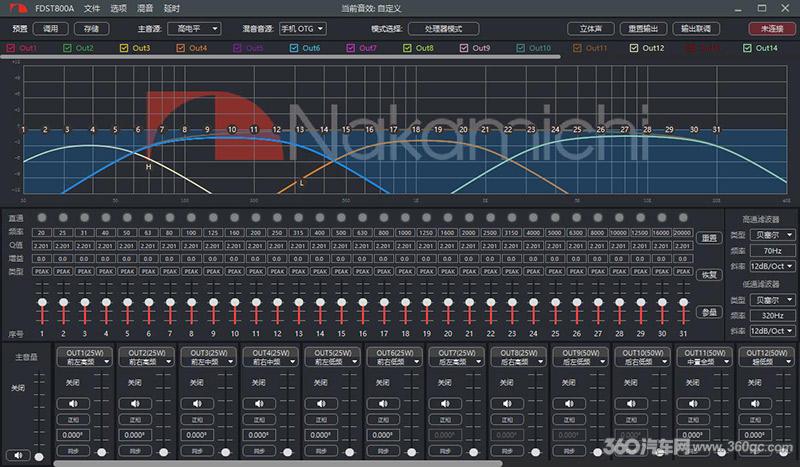The height and width of the screenshot is (467, 800).
Task: Open the low-pass filter type dropdown
Action: (x=772, y=300)
